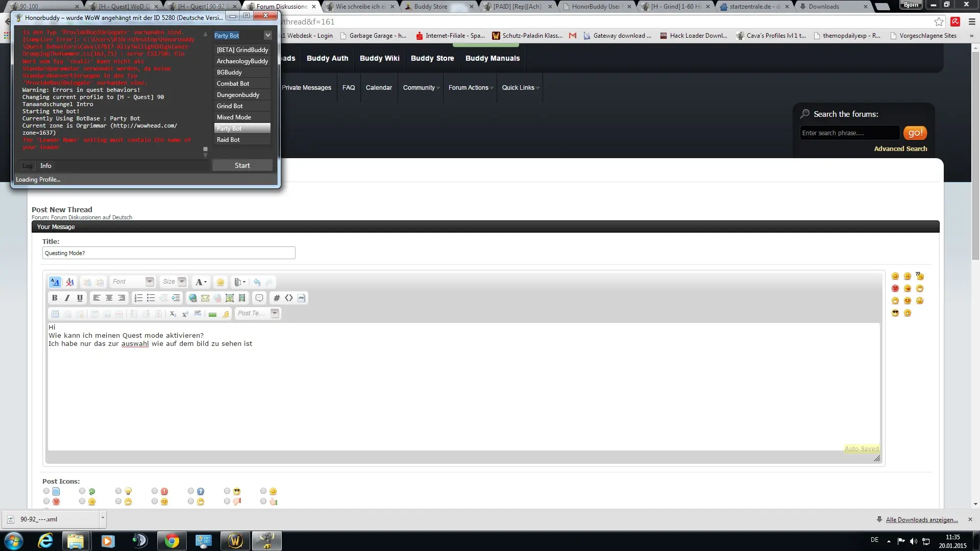This screenshot has height=551, width=980.
Task: Apply superscript formatting
Action: click(185, 314)
